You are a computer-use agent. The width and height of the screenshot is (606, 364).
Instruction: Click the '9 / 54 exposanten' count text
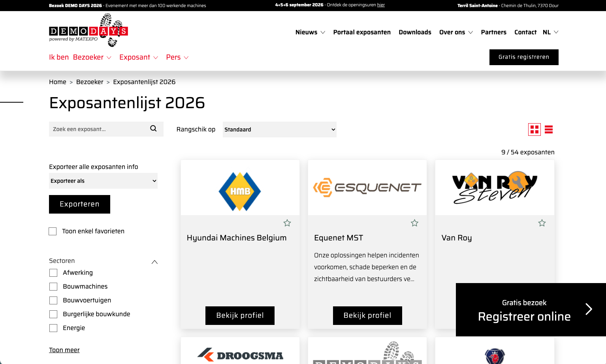[x=528, y=152]
